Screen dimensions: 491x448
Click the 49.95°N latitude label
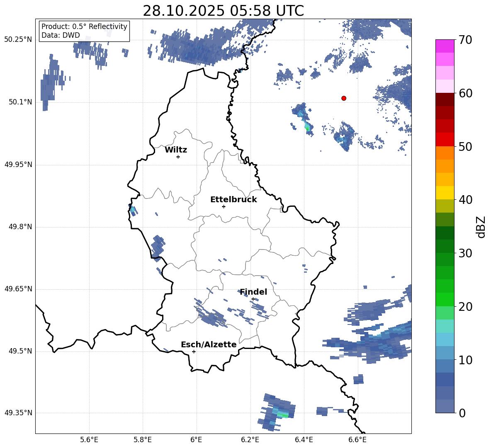(x=18, y=164)
